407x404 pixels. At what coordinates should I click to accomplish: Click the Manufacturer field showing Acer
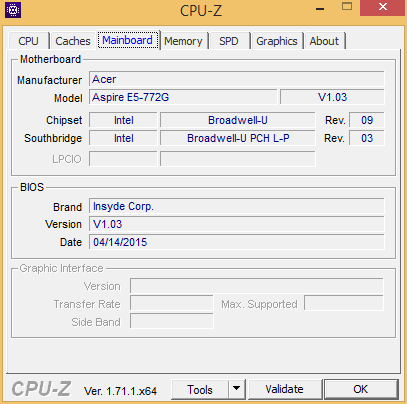click(x=237, y=79)
